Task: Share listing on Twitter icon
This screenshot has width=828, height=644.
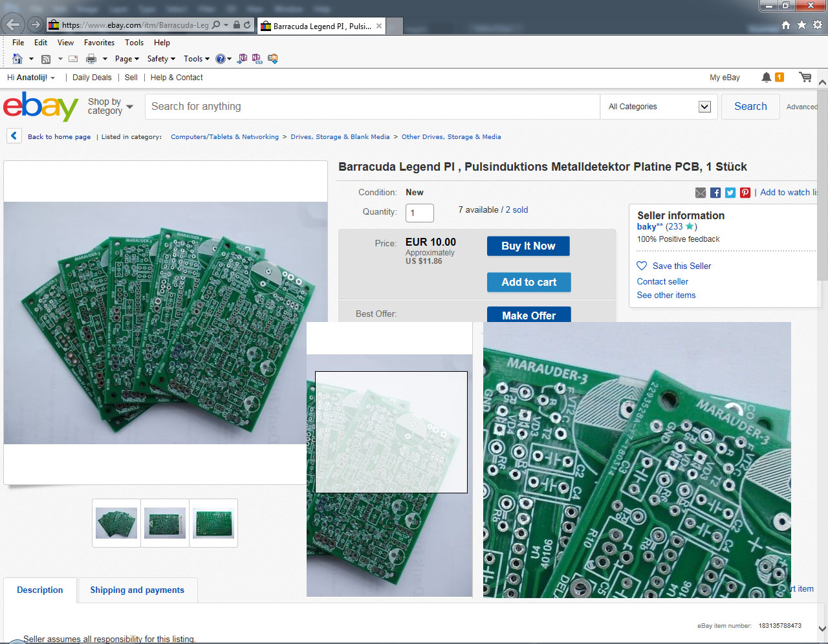Action: 730,193
